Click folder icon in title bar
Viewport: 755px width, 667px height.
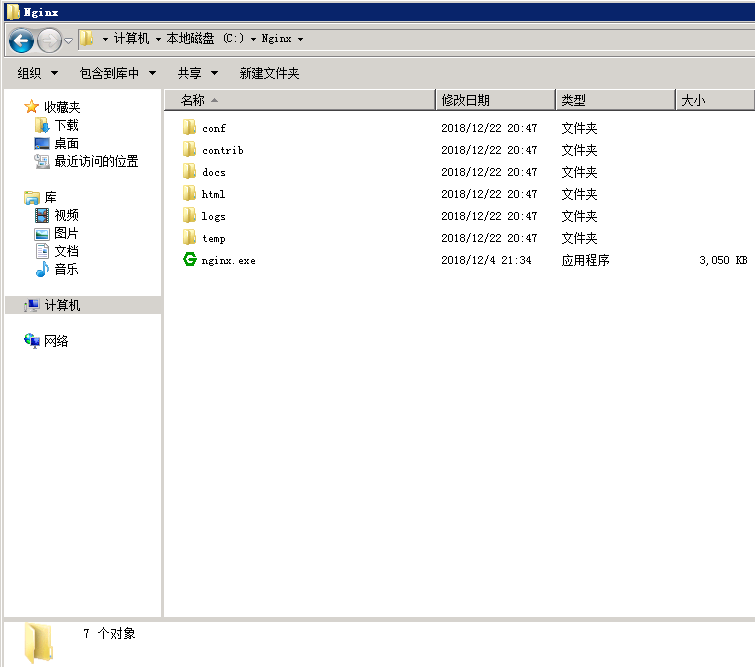click(x=13, y=12)
